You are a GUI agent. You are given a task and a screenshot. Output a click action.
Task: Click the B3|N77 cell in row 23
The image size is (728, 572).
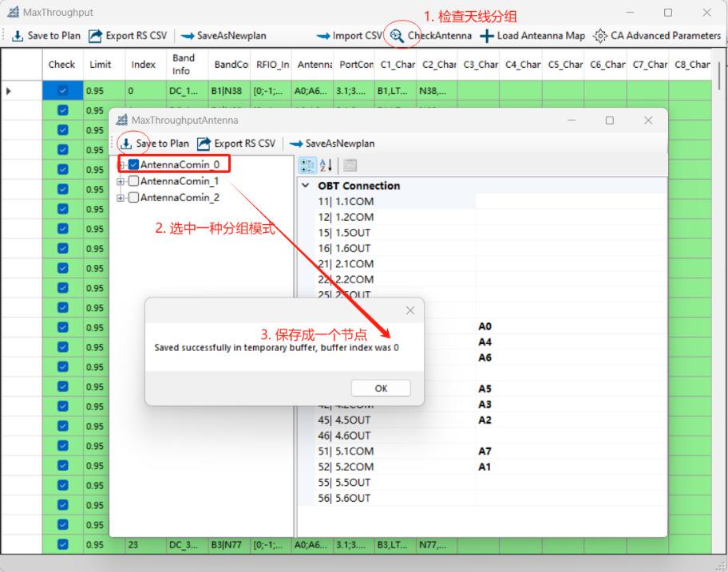pos(229,545)
